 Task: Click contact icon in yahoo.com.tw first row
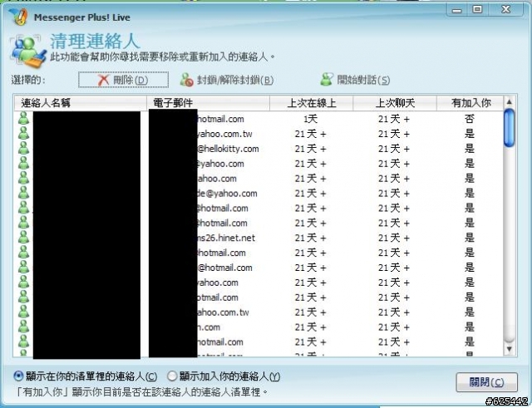(x=23, y=133)
